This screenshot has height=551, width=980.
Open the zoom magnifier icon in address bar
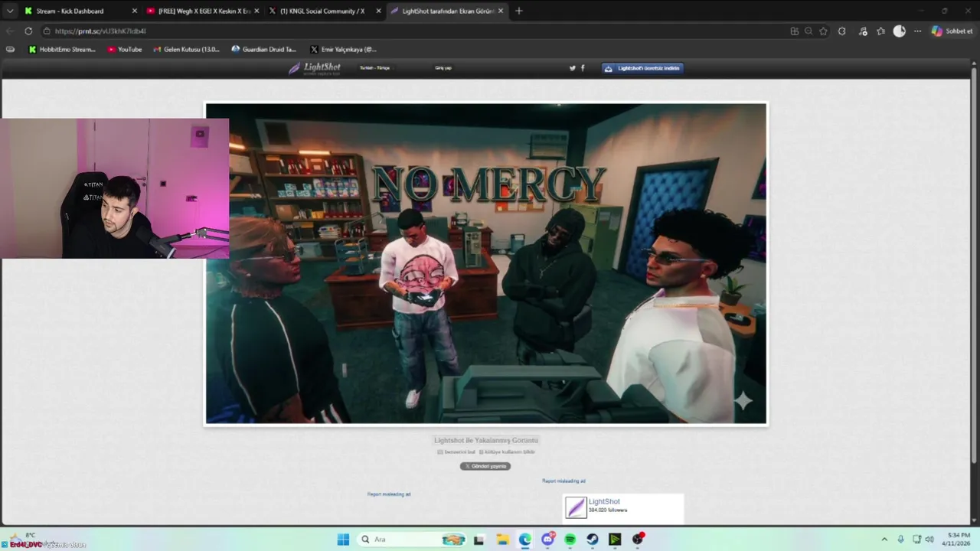click(x=808, y=31)
